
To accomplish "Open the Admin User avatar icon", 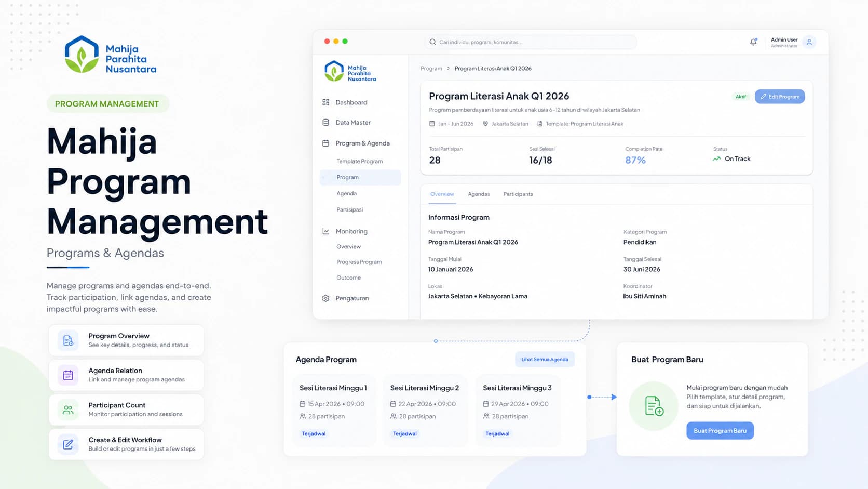I will (809, 42).
